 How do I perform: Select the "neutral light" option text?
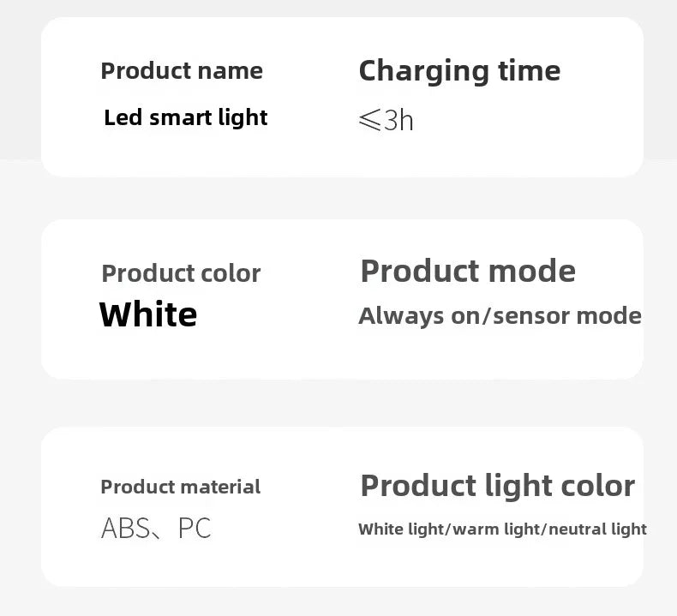coord(597,529)
